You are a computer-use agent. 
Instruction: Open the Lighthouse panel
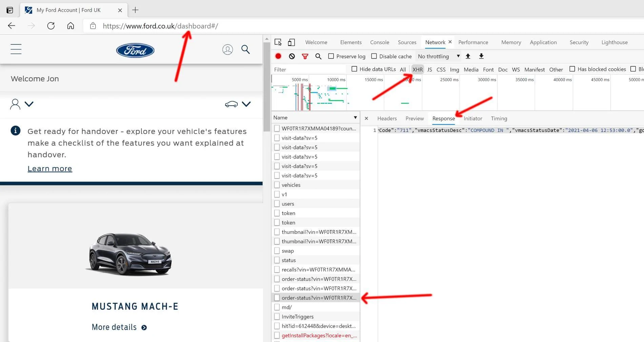(615, 42)
